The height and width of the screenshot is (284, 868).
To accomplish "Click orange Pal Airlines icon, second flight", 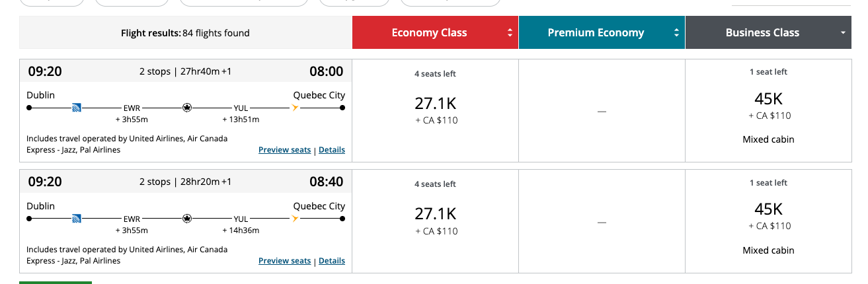I will click(296, 218).
